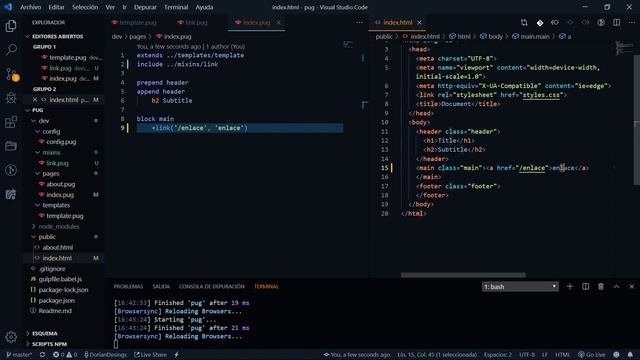Open the Run and Debug view
Viewport: 640px width, 360px height.
pyautogui.click(x=11, y=98)
